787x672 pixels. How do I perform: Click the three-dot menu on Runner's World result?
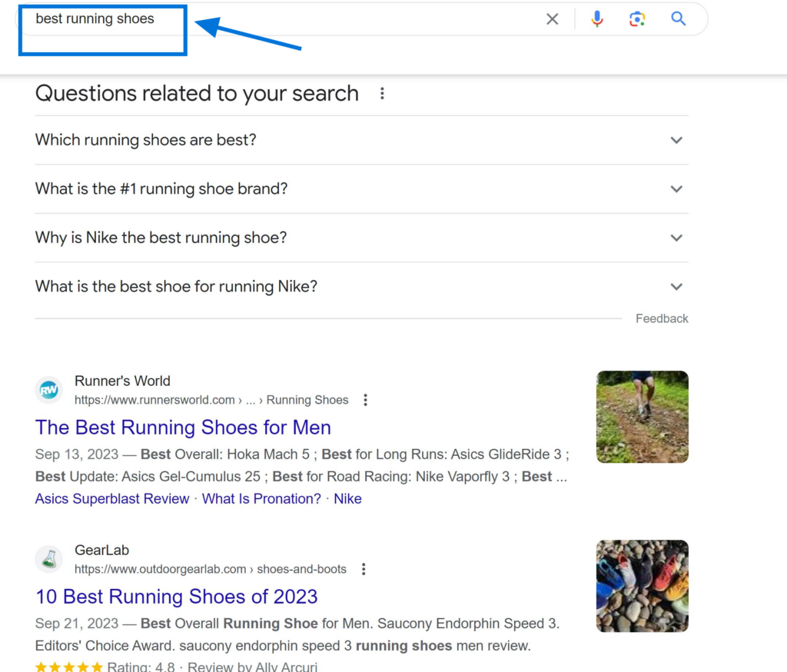pyautogui.click(x=365, y=400)
